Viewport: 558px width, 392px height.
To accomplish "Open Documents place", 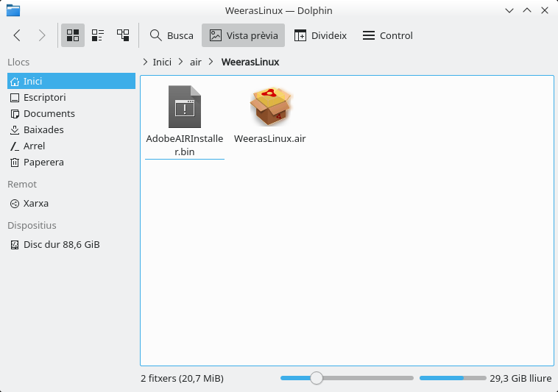I will coord(71,113).
